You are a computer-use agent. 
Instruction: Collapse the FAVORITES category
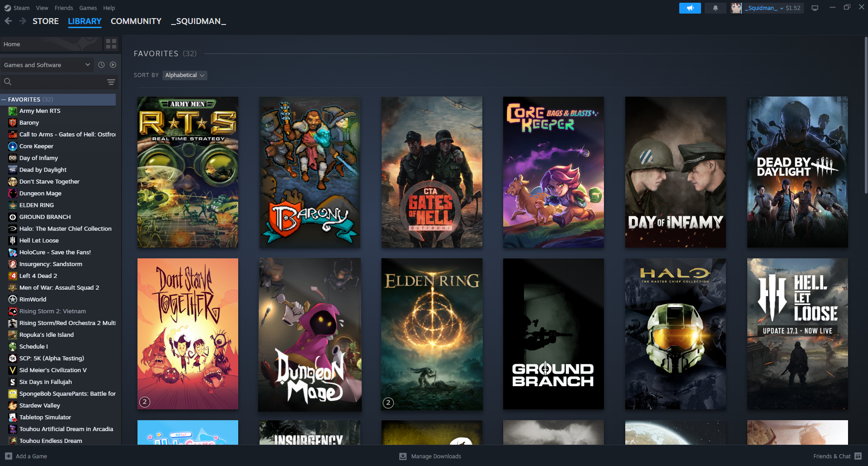click(4, 99)
